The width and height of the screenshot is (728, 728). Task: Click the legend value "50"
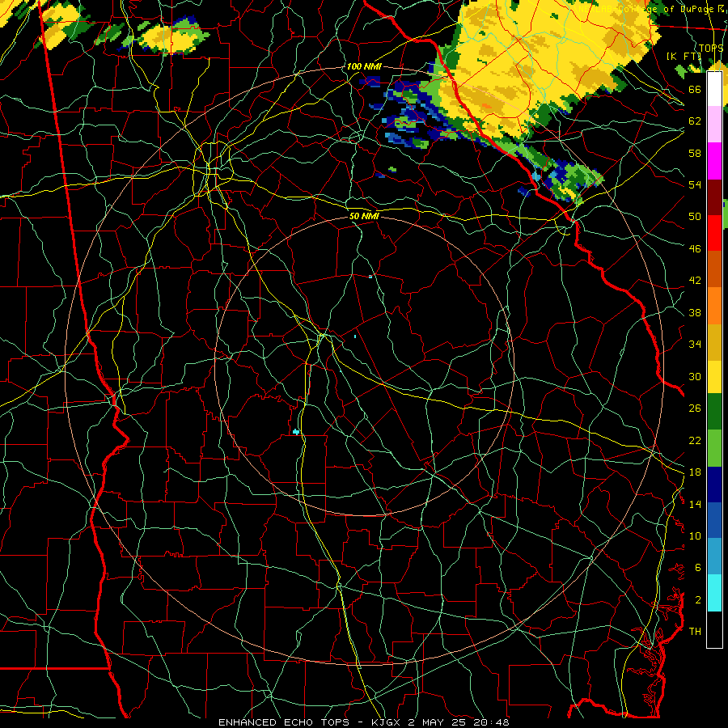coord(695,217)
